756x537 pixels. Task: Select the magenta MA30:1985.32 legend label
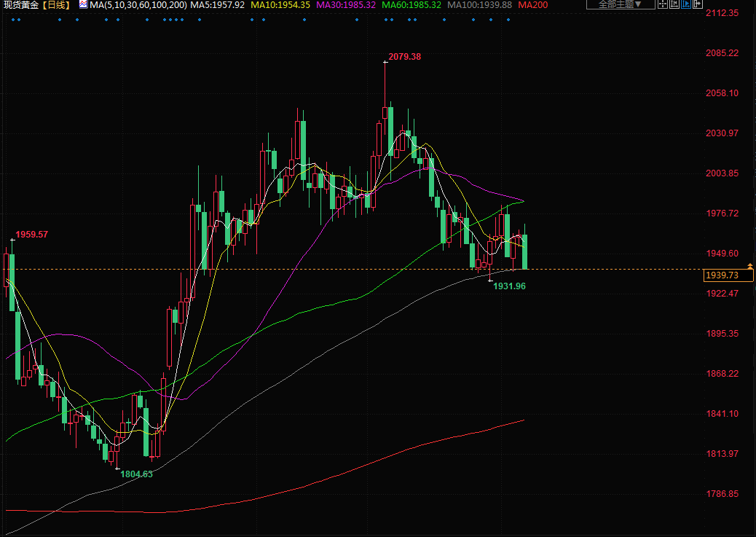[346, 4]
